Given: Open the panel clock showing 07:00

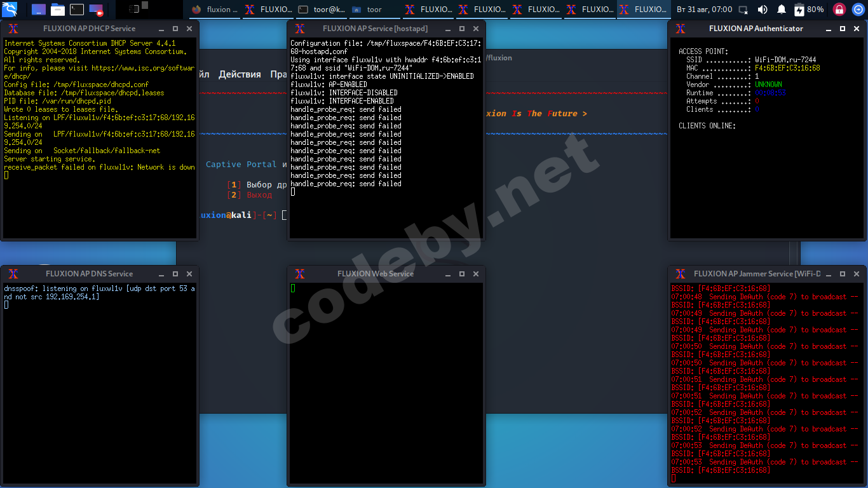Looking at the screenshot, I should (704, 10).
